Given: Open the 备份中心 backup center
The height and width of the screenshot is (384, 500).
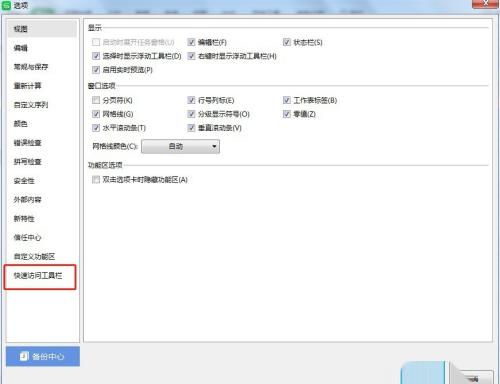Looking at the screenshot, I should click(43, 356).
